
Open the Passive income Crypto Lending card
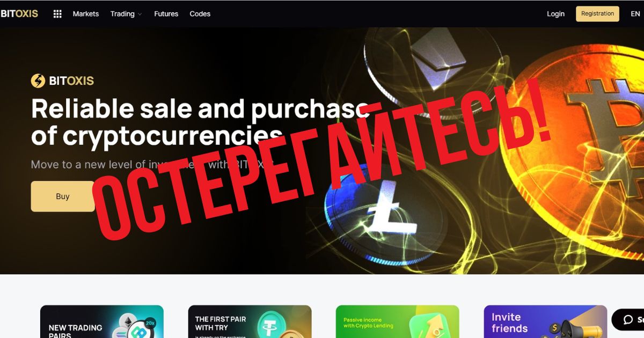point(398,321)
